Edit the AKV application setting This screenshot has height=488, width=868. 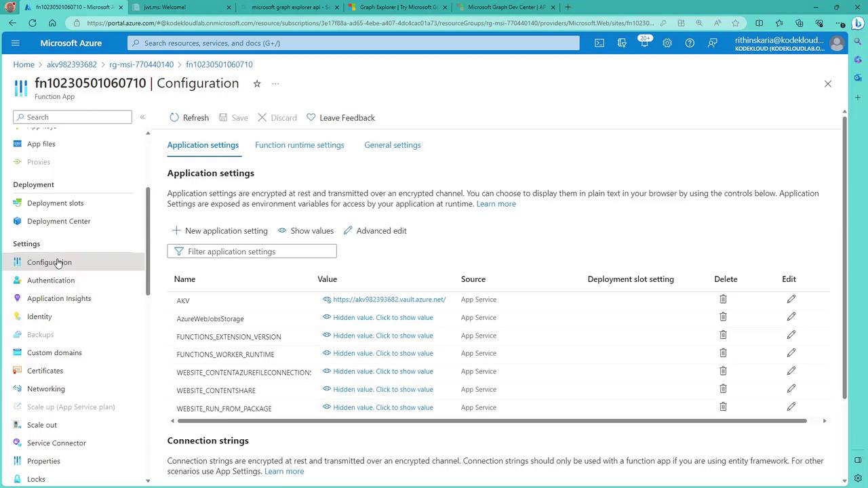coord(791,299)
